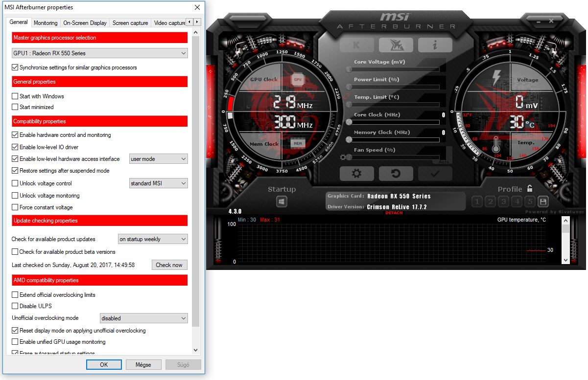Image resolution: width=588 pixels, height=380 pixels.
Task: Click the Check now button
Action: (x=169, y=265)
